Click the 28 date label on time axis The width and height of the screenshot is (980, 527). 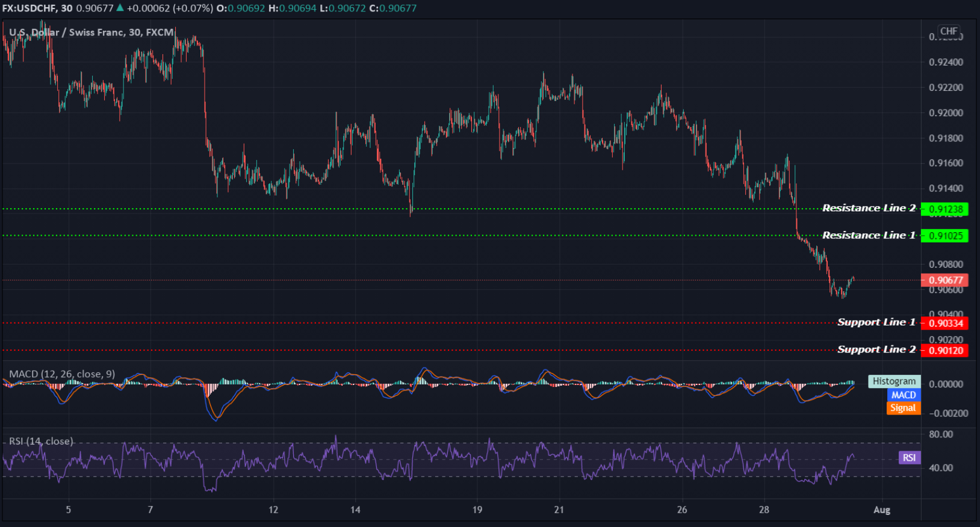(x=764, y=510)
